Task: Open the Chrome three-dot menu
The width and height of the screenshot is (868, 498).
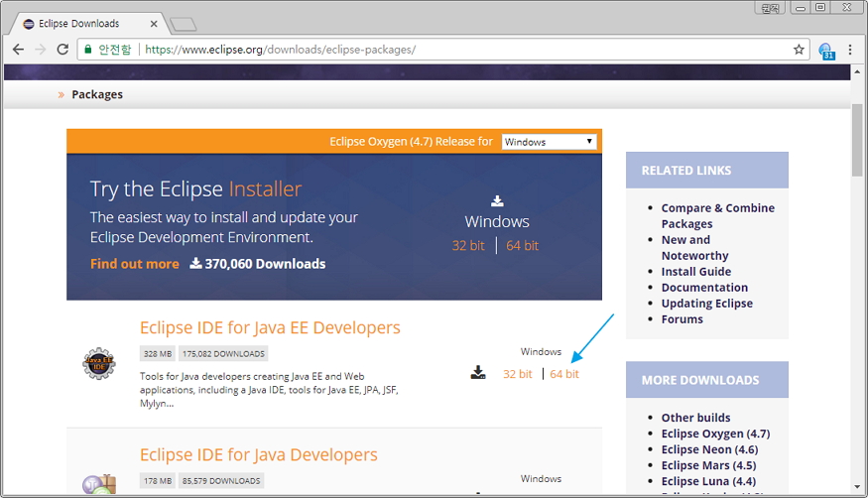Action: [x=850, y=50]
